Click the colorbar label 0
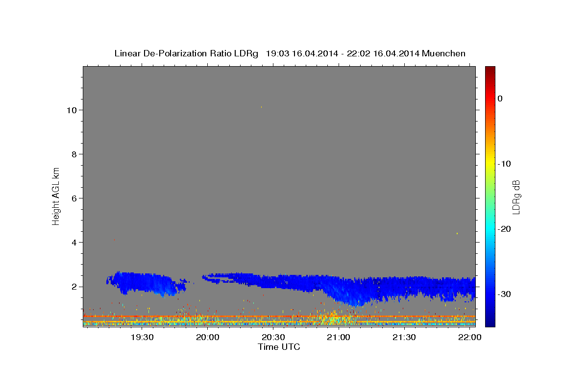Viewport: 588px width, 392px height. tap(500, 98)
